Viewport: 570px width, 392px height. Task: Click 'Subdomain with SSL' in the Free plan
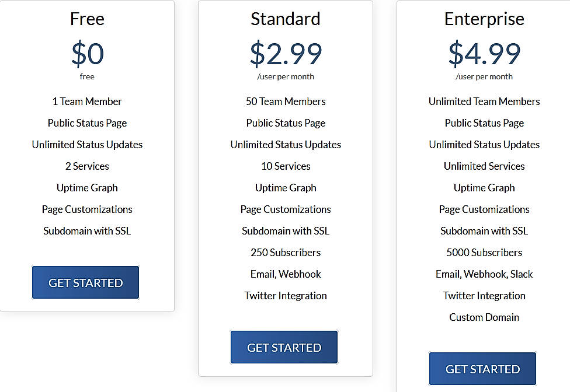pos(86,230)
